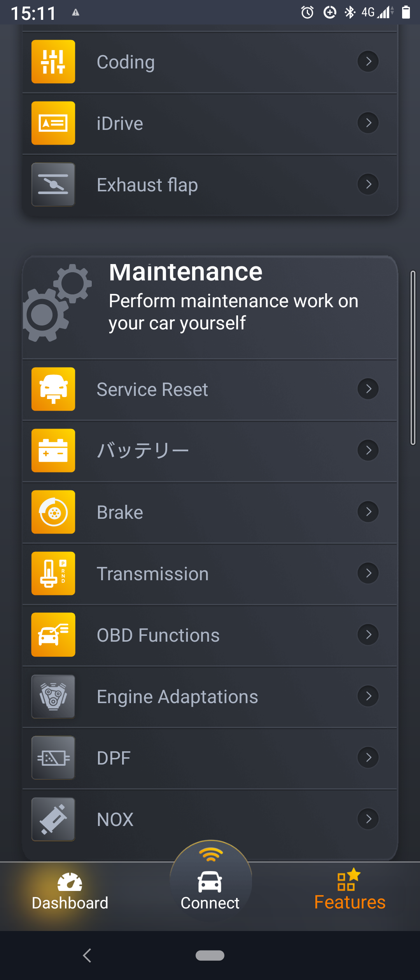Tap the iDrive card icon

pyautogui.click(x=53, y=123)
